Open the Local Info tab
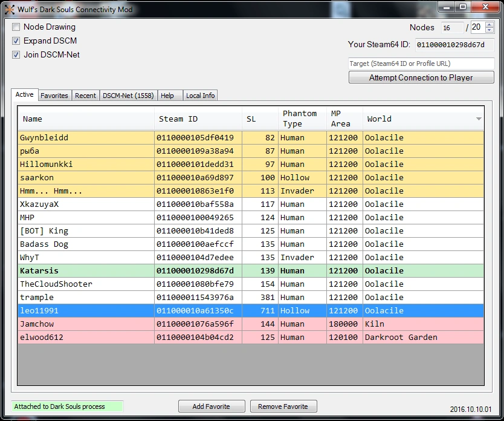This screenshot has height=421, width=504. (200, 96)
